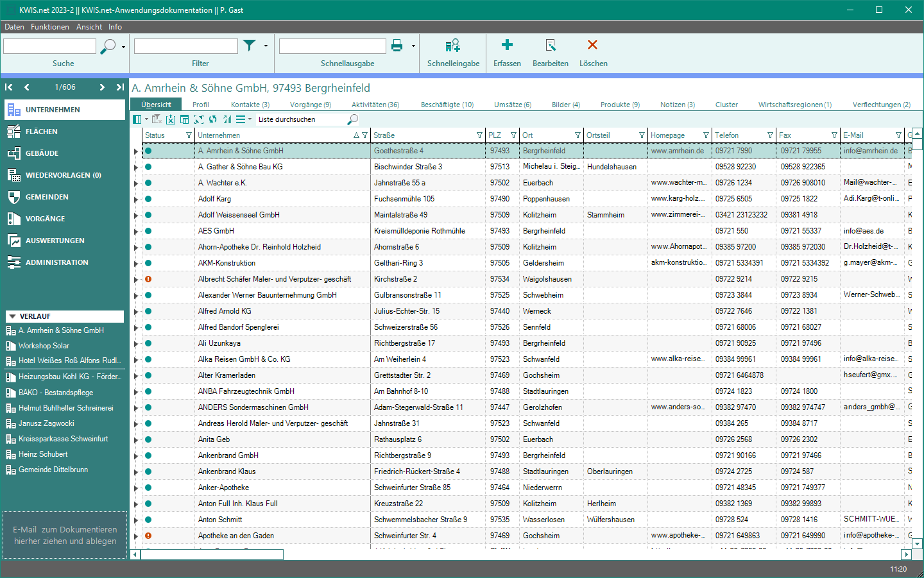Image resolution: width=924 pixels, height=578 pixels.
Task: Click the Liste durchsuchen magnifier icon
Action: point(352,119)
